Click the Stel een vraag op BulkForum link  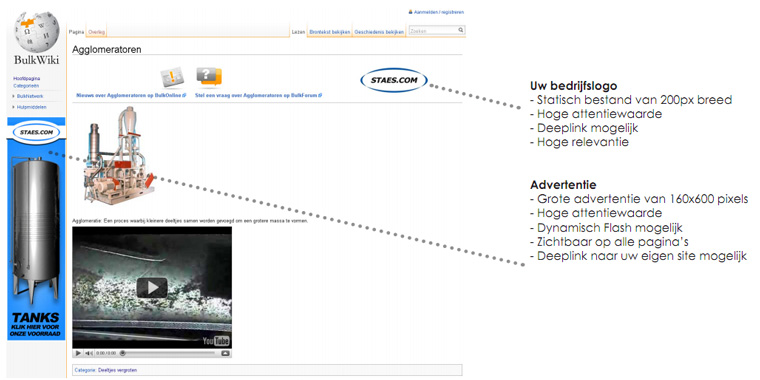[x=258, y=95]
